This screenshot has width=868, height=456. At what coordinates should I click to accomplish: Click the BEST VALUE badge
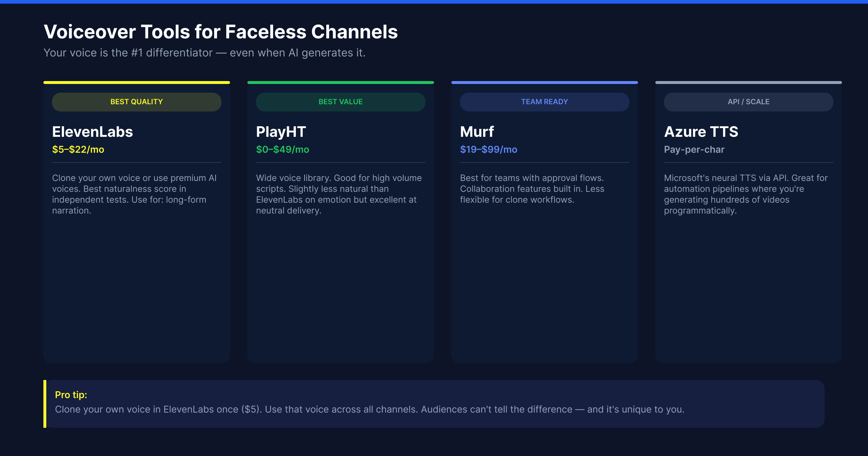pos(341,102)
